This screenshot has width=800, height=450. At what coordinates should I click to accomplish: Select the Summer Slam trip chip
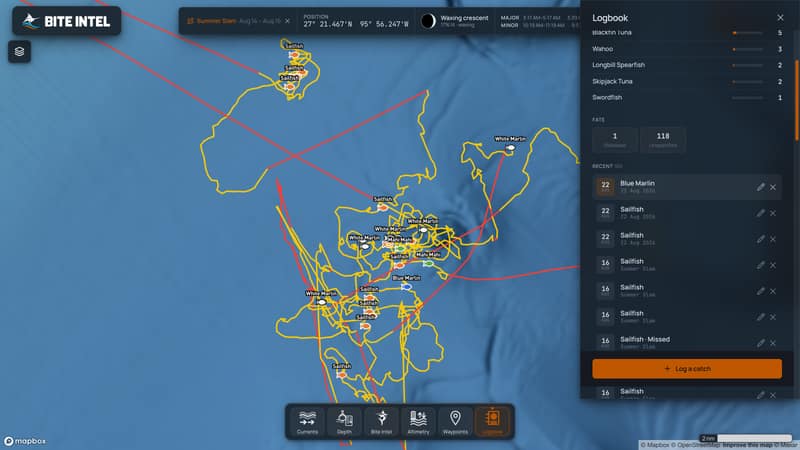234,21
